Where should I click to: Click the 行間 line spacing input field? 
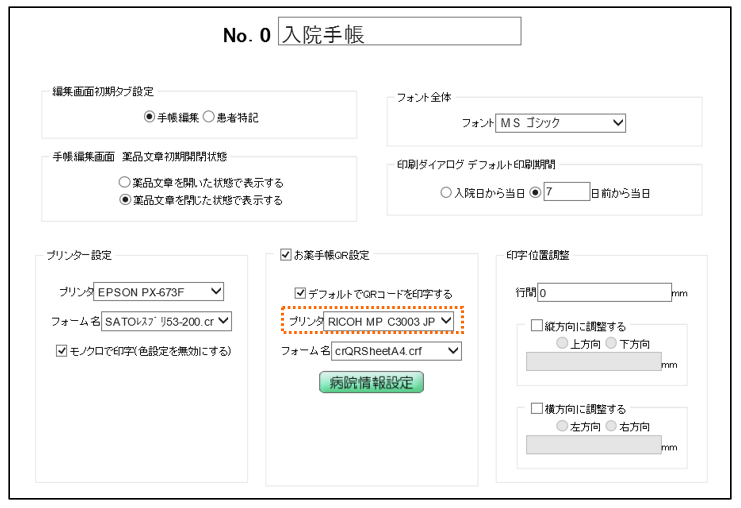point(606,293)
